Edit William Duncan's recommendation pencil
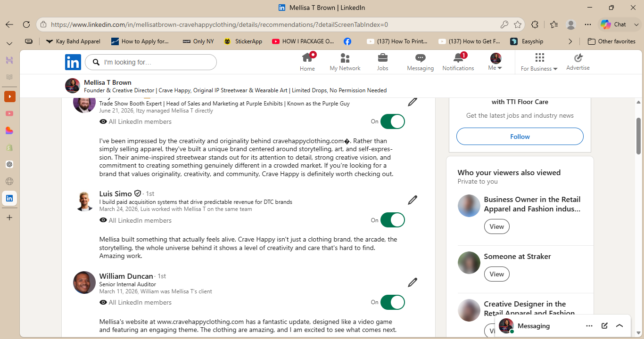The height and width of the screenshot is (339, 644). pyautogui.click(x=413, y=282)
